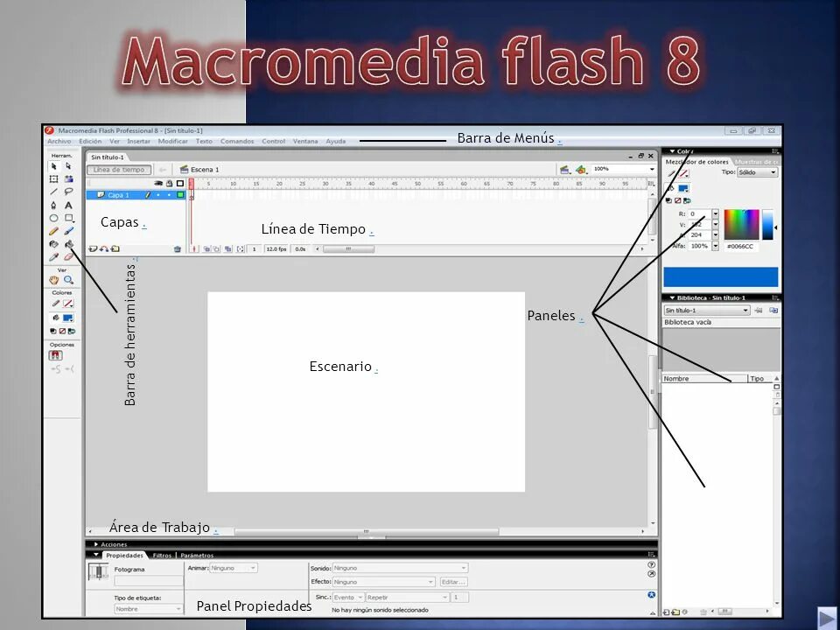The height and width of the screenshot is (630, 840).
Task: Click No Color icon in toolbar
Action: 62,331
